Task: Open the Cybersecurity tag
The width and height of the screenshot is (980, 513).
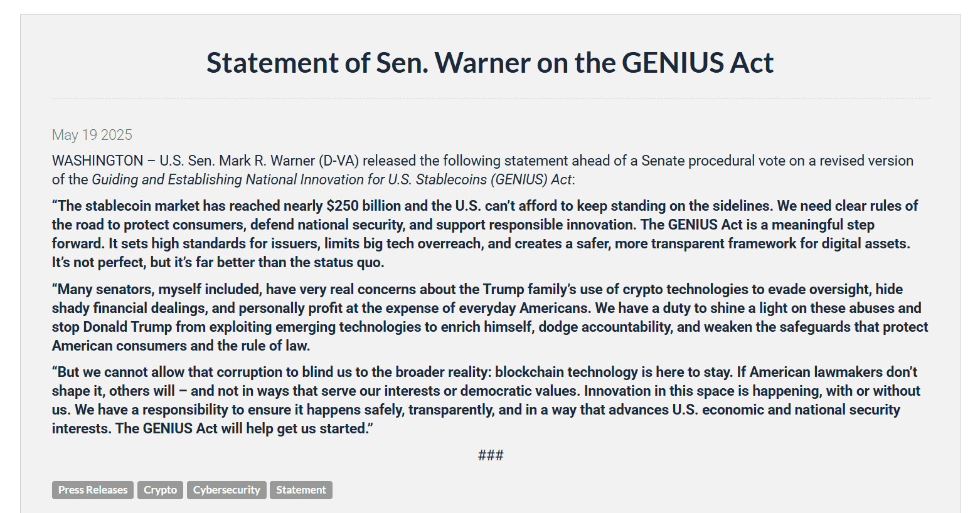Action: [x=226, y=490]
